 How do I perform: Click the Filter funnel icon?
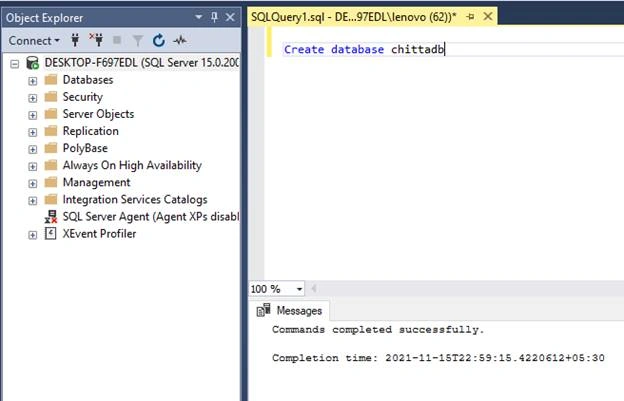click(x=138, y=40)
